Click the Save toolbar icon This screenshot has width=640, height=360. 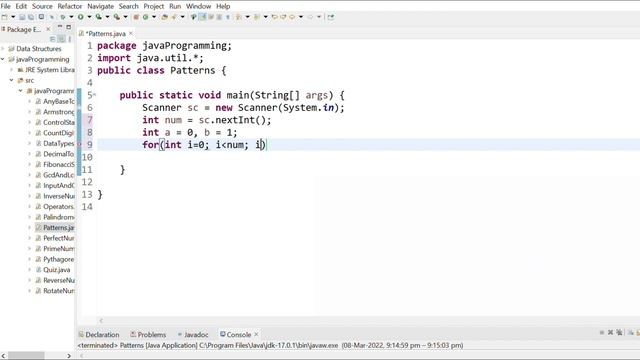pos(22,17)
